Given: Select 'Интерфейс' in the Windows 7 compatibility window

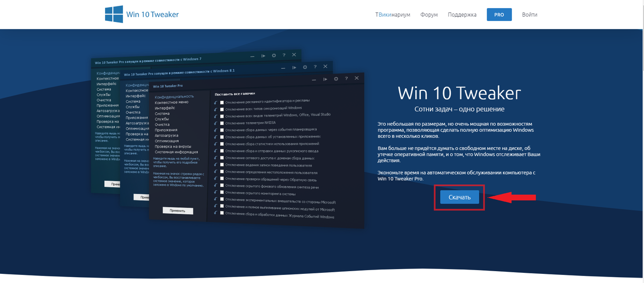Looking at the screenshot, I should click(107, 84).
